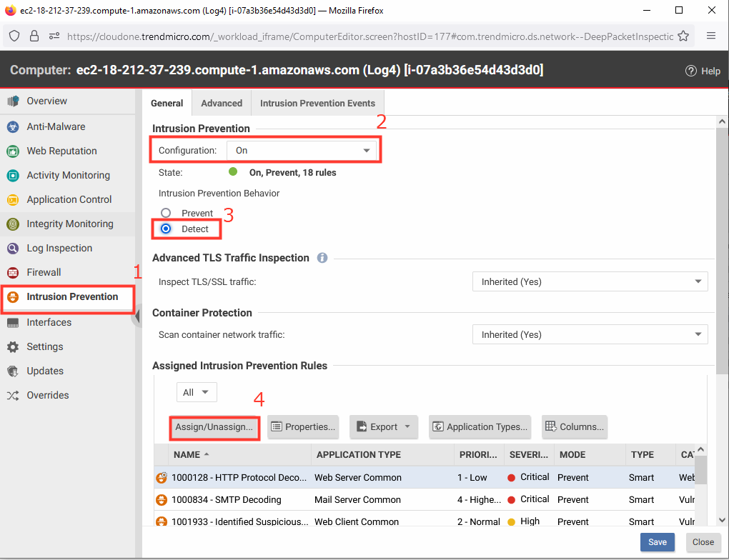Screen dimensions: 729x560
Task: Click the Mail Server Common application type cell
Action: point(357,499)
